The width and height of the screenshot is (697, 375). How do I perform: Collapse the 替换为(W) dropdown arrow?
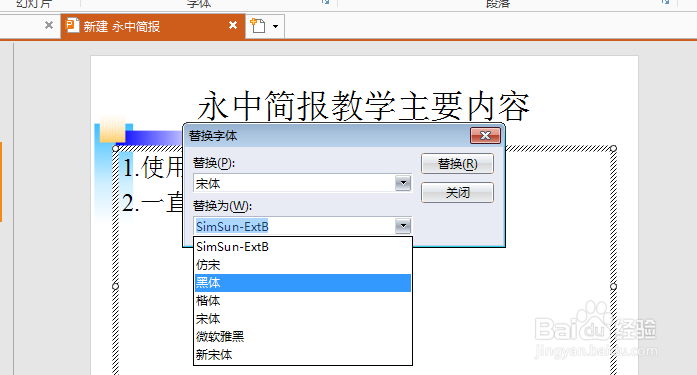pos(403,226)
